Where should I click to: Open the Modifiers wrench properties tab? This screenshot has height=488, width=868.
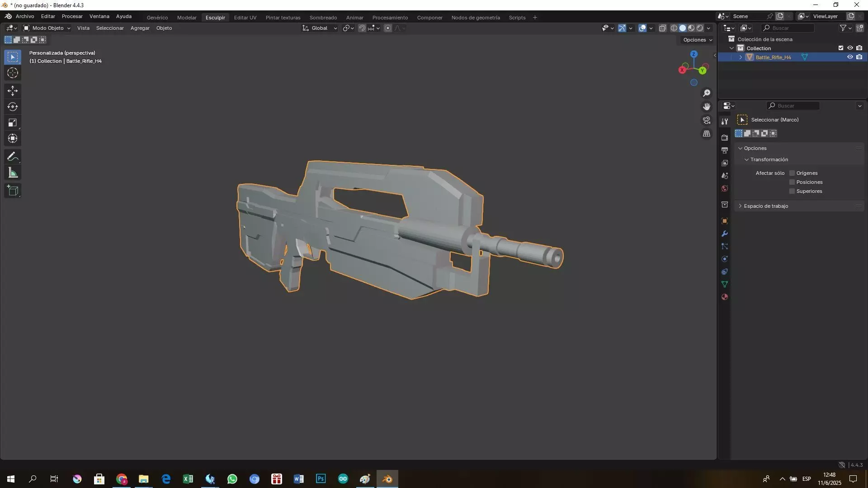(x=725, y=234)
